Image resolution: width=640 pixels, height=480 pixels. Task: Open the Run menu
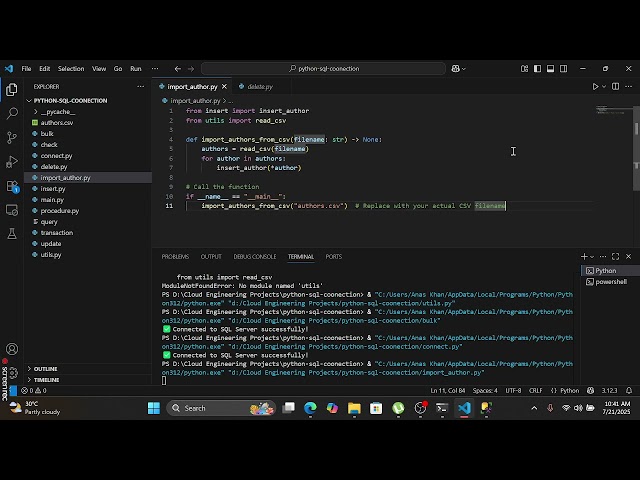[x=136, y=69]
